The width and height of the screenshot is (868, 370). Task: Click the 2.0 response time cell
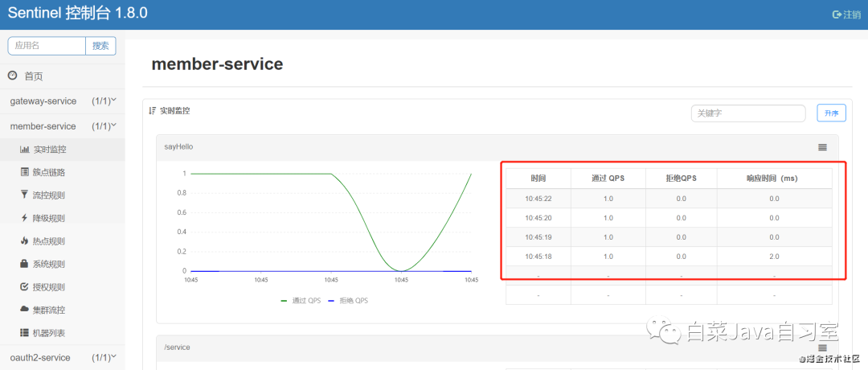tap(775, 257)
